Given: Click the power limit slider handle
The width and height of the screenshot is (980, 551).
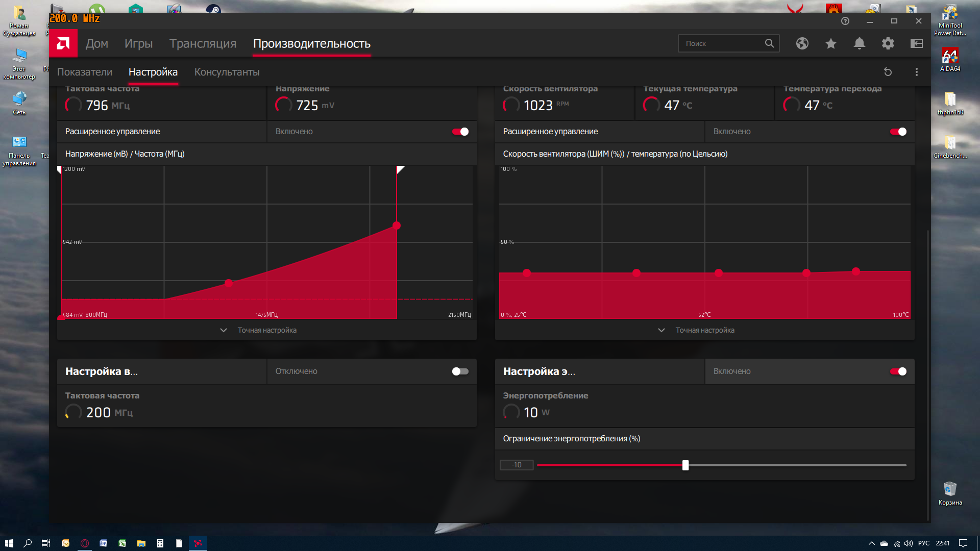Looking at the screenshot, I should 685,465.
